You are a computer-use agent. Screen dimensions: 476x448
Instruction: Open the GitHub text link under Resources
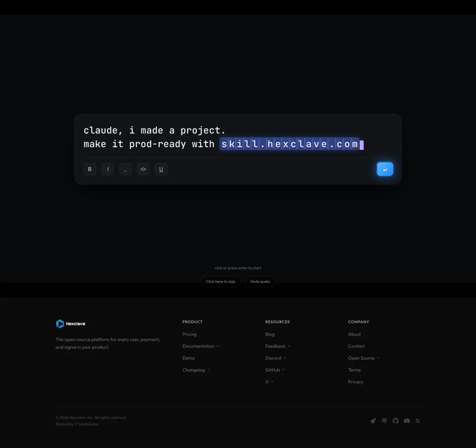pyautogui.click(x=275, y=370)
